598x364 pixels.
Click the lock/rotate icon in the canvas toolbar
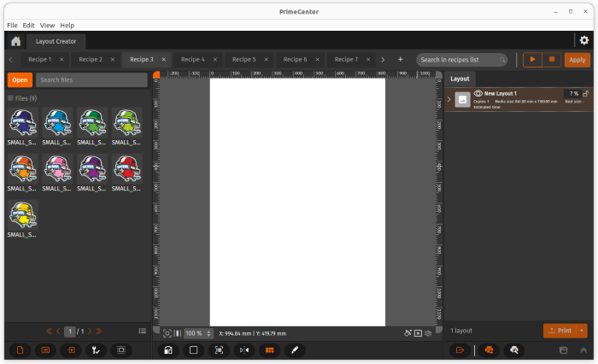click(x=168, y=350)
